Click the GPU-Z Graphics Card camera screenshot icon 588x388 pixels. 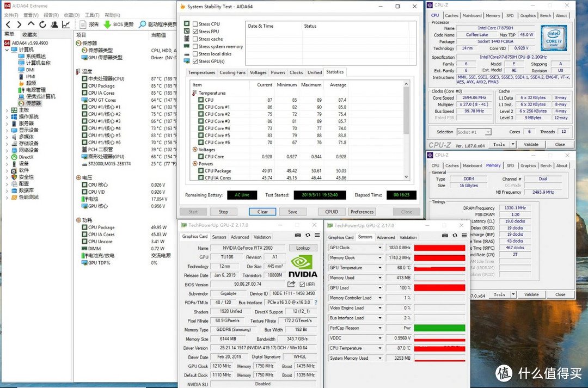click(298, 235)
